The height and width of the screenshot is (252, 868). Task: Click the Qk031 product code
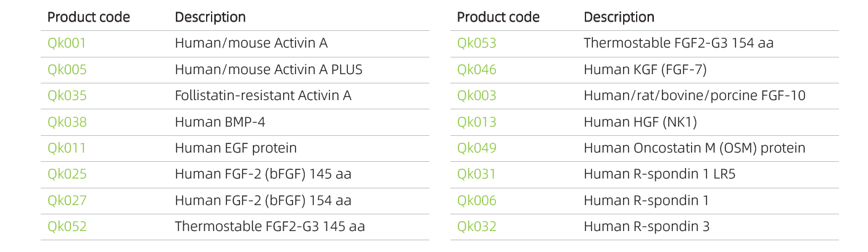tap(476, 174)
